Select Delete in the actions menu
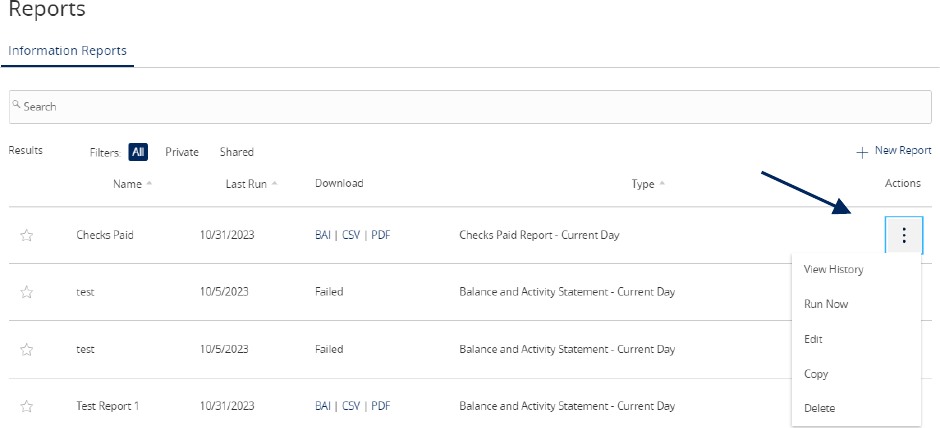 820,408
